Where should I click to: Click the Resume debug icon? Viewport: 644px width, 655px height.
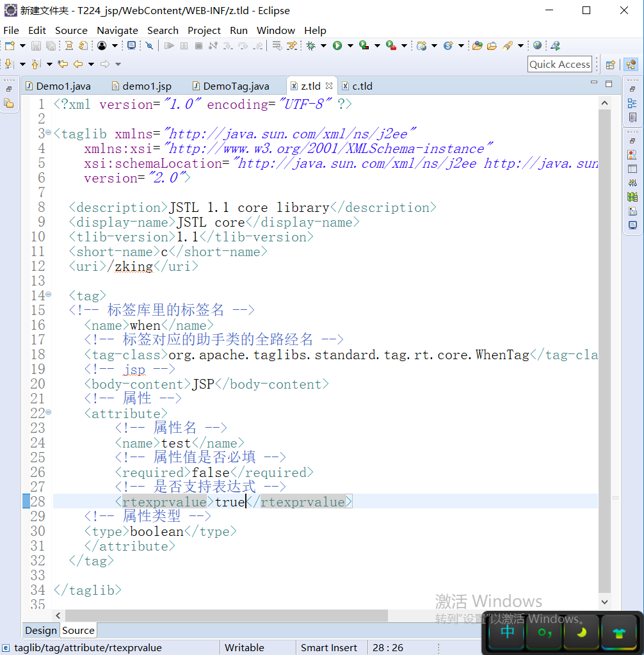click(169, 45)
